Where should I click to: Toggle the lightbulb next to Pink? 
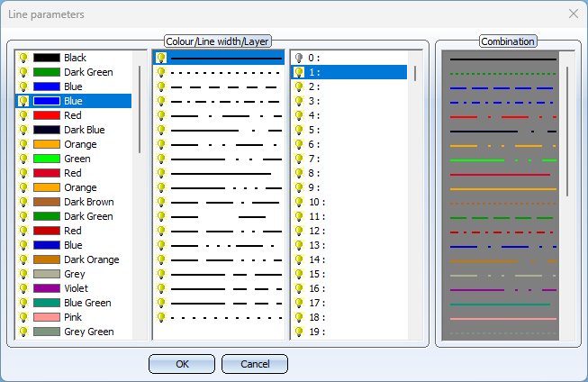(x=23, y=317)
